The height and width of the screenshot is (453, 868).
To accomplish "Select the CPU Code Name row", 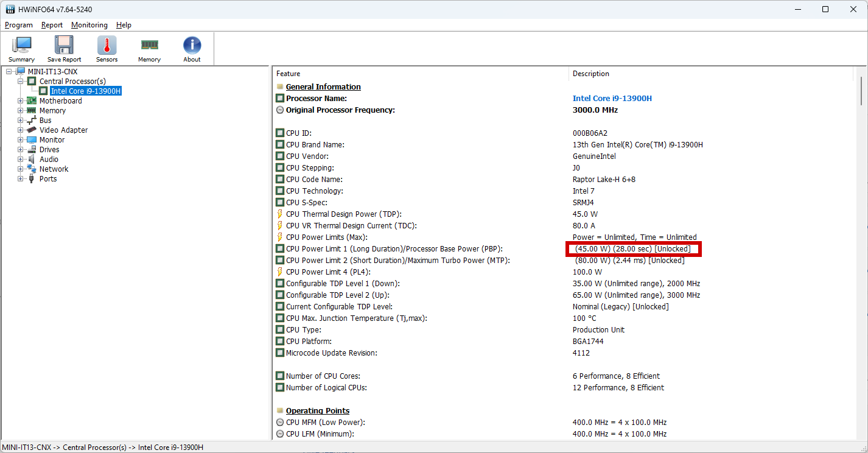I will (x=563, y=180).
